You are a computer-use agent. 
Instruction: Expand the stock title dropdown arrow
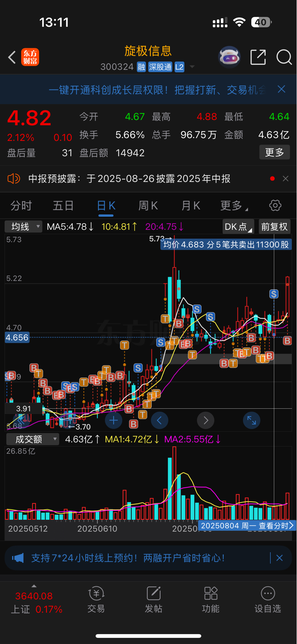pyautogui.click(x=192, y=67)
